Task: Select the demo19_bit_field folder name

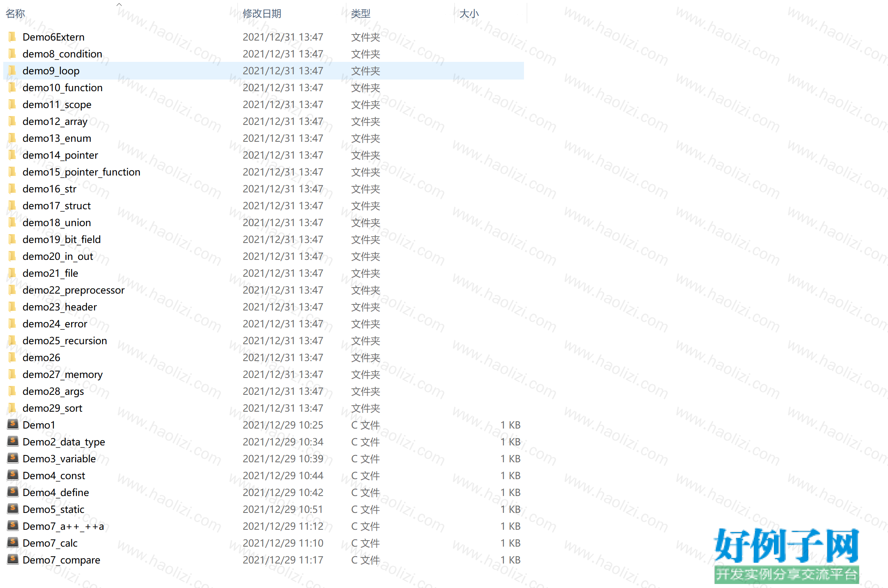Action: 61,239
